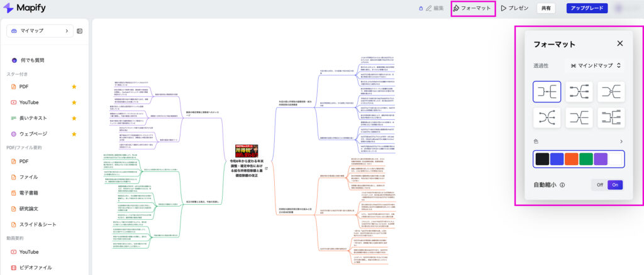Open フォーマット in the top toolbar
The width and height of the screenshot is (644, 275).
tap(473, 9)
